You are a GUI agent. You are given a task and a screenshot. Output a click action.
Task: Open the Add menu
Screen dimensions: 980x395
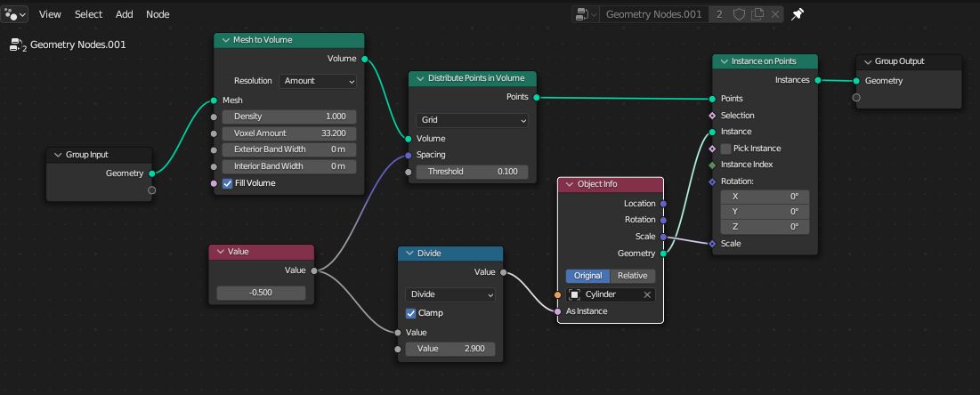(x=125, y=13)
